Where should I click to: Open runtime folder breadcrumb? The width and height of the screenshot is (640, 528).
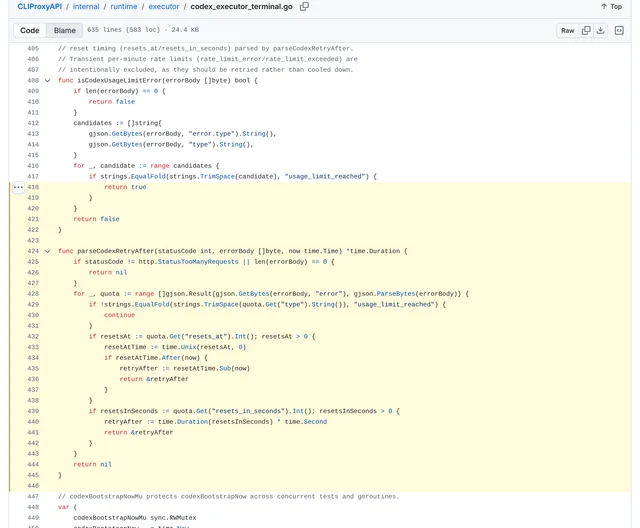point(124,7)
